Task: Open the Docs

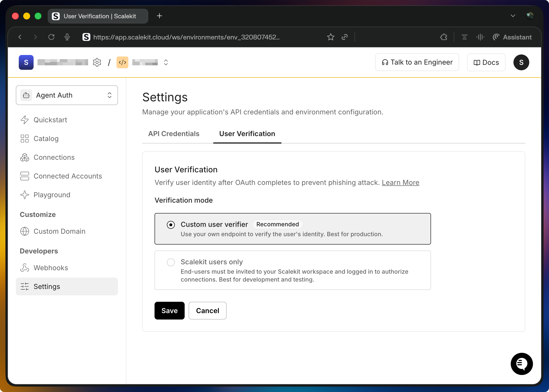Action: [x=486, y=62]
